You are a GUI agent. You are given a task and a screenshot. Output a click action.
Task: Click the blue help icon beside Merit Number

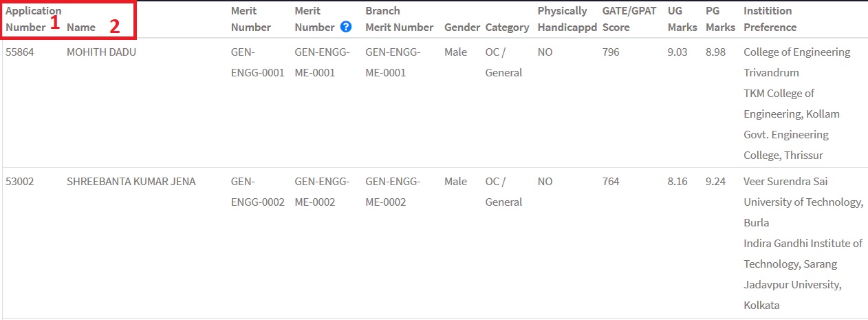click(346, 28)
